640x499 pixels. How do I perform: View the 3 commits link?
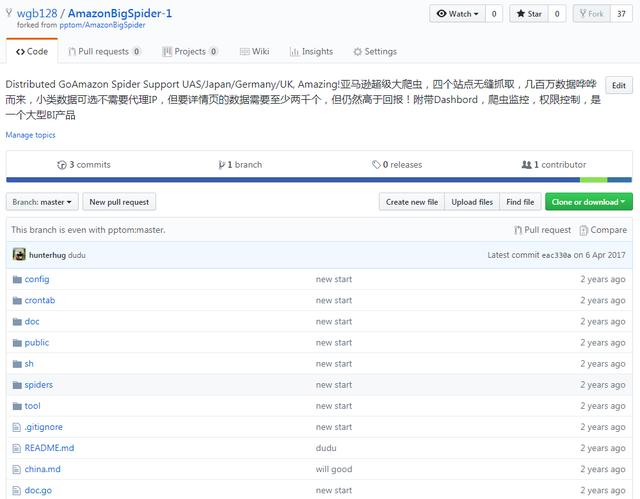(x=84, y=165)
